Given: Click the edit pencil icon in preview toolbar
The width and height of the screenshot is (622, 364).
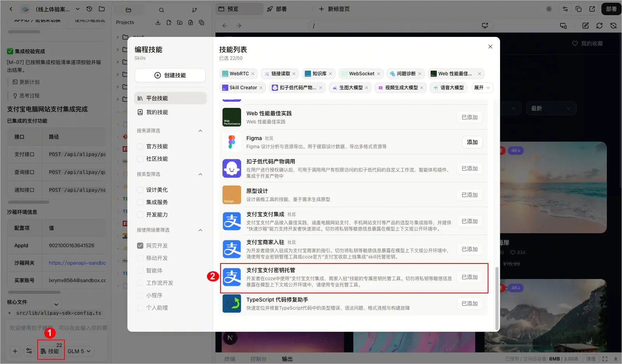Looking at the screenshot, I should (x=586, y=26).
